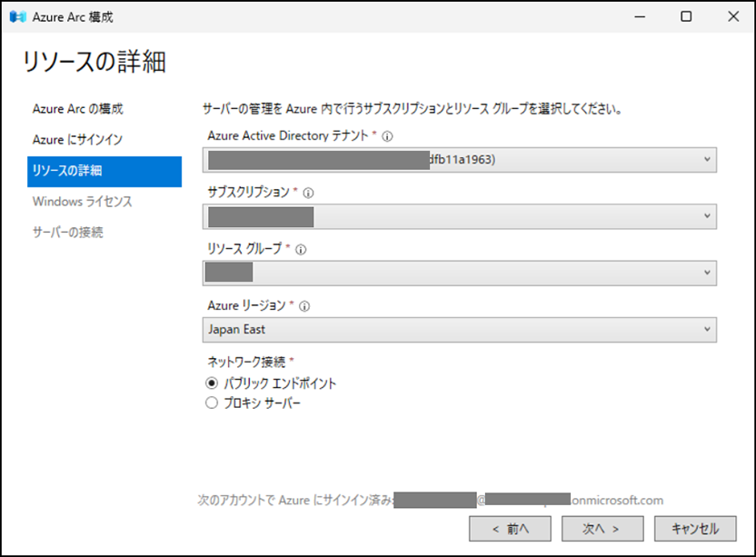Click info icon beside サブスクリプション label
Image resolution: width=756 pixels, height=557 pixels.
[x=308, y=193]
